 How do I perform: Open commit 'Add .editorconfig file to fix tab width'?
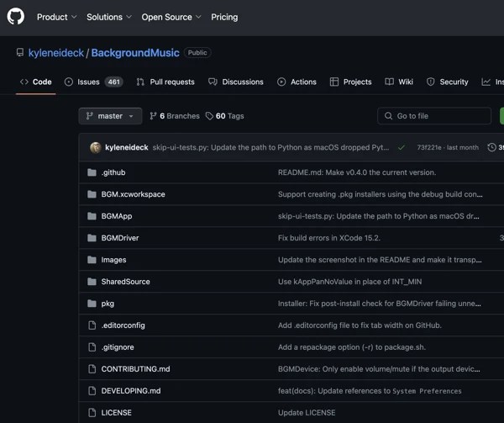[360, 325]
